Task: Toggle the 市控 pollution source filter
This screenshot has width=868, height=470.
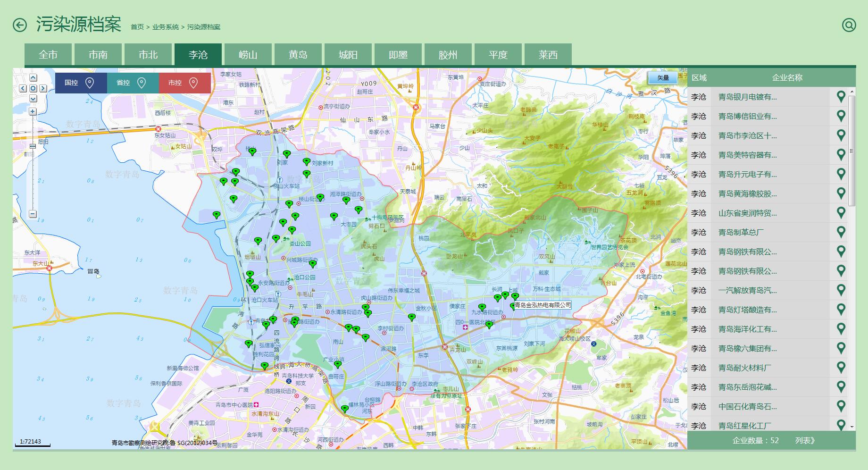Action: coord(184,83)
